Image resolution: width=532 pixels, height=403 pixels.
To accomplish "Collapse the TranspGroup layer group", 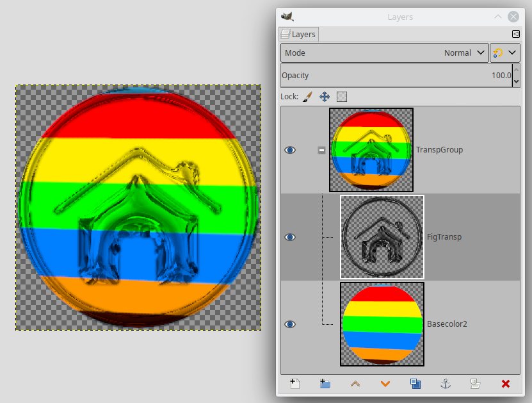I will [321, 150].
